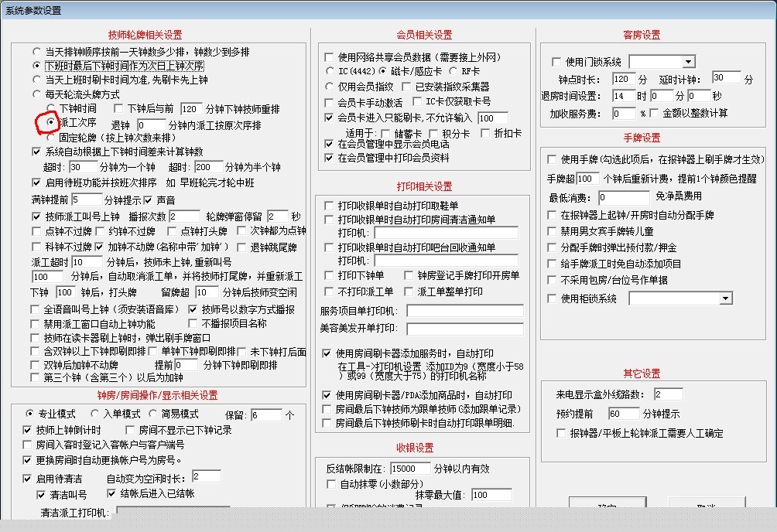Toggle 使用房间刷卡器添加服务时,自动打印 checkbox
Image resolution: width=777 pixels, height=532 pixels.
tap(327, 353)
